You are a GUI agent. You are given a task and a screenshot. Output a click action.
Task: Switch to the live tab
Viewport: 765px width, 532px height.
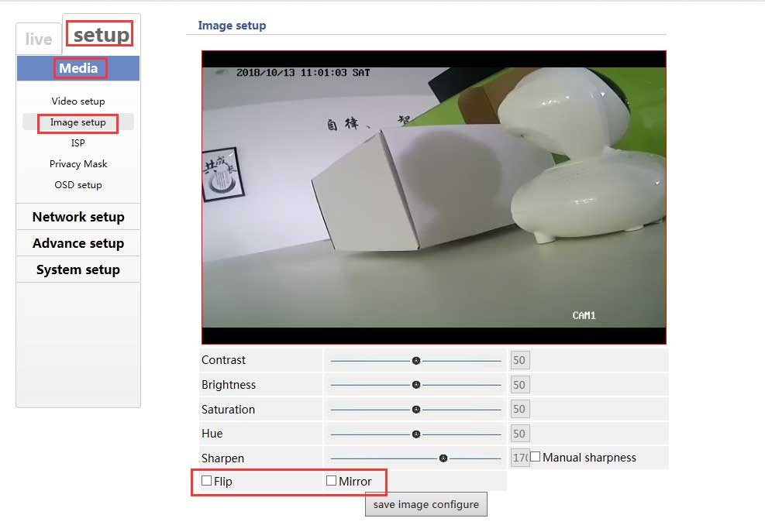39,39
